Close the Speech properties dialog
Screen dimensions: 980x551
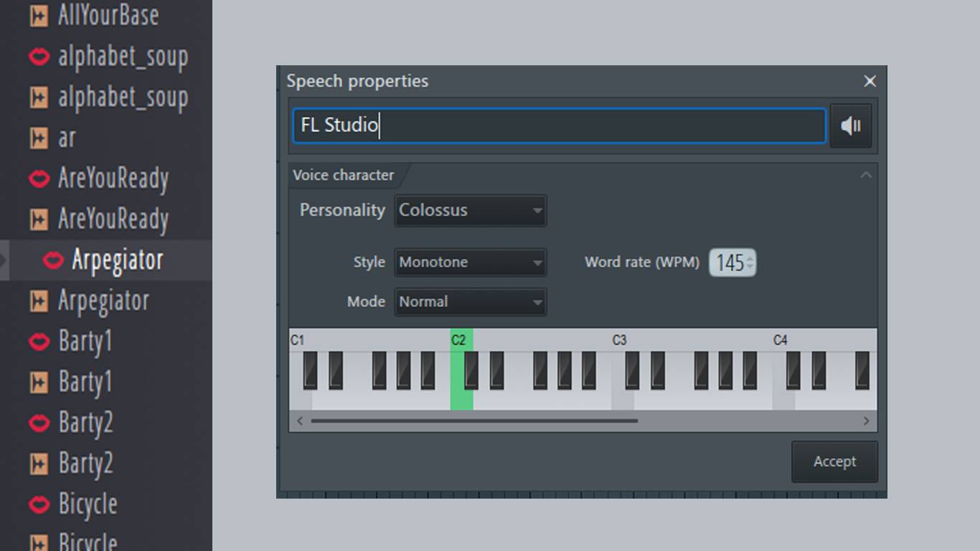870,81
